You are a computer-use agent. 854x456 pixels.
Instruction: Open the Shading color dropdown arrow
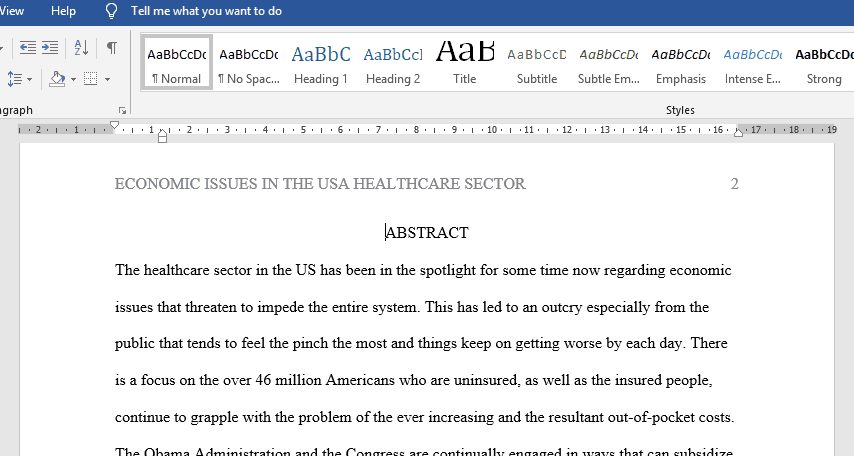click(74, 80)
